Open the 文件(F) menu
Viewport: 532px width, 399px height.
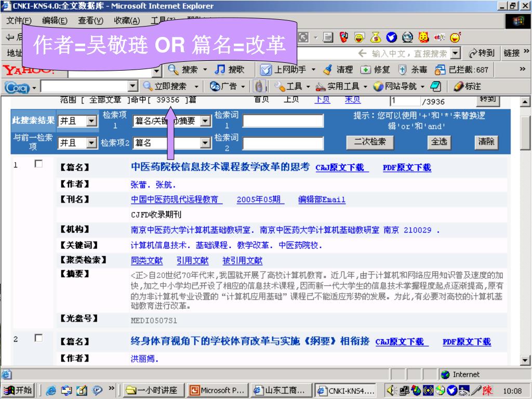coord(19,21)
